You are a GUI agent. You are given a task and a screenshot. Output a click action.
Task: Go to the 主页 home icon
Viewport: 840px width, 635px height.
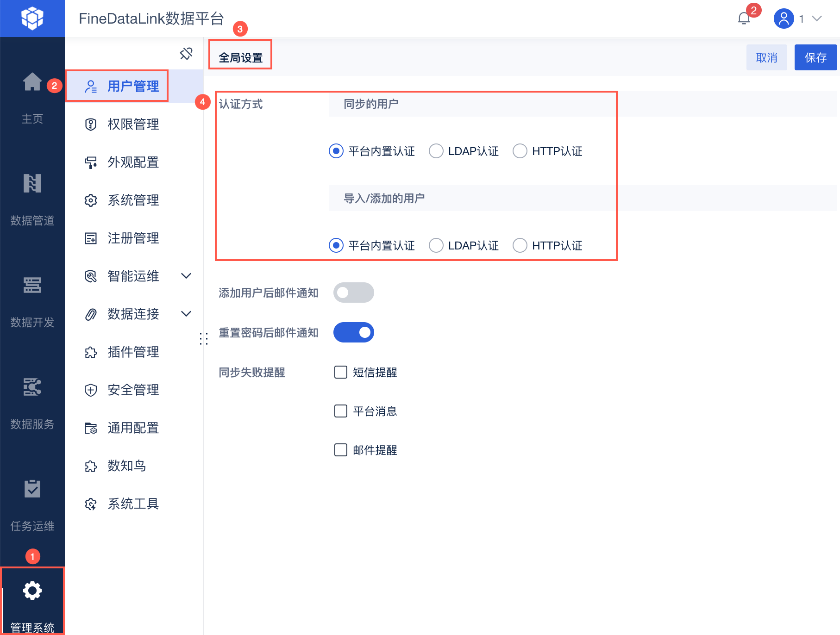(x=32, y=82)
